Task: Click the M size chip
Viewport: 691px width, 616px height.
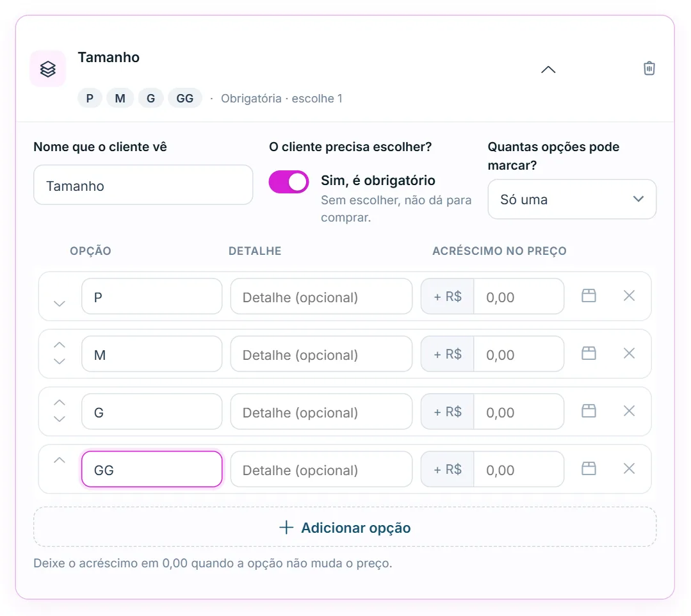Action: point(120,98)
